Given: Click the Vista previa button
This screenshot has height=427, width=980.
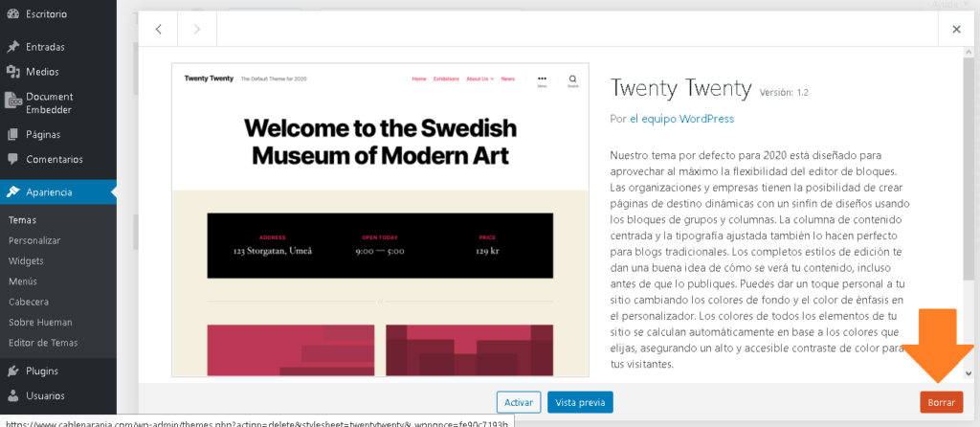Looking at the screenshot, I should tap(580, 403).
